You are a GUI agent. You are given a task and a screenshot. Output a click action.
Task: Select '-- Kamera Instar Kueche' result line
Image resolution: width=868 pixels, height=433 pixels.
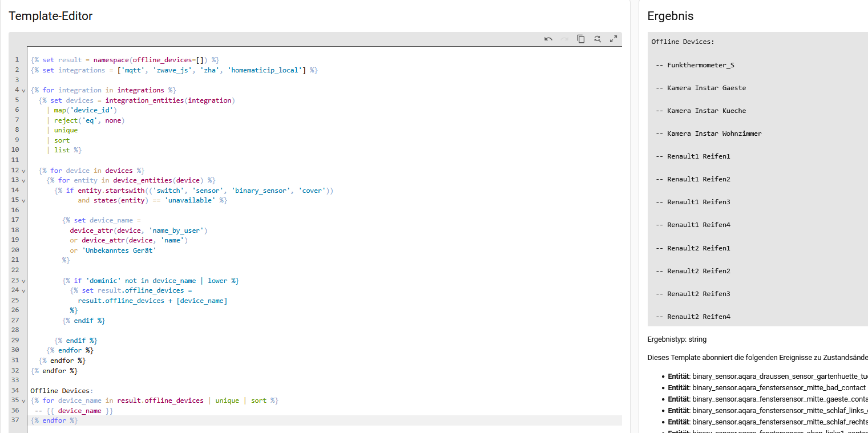[x=700, y=111]
